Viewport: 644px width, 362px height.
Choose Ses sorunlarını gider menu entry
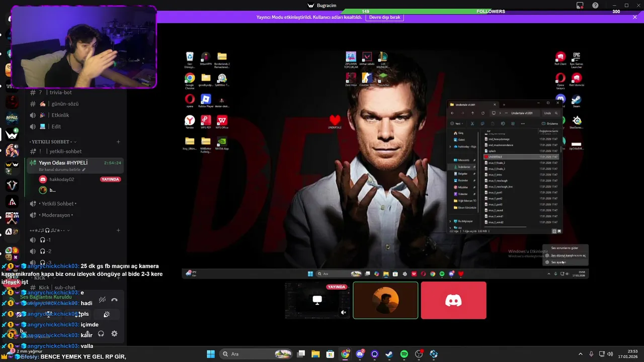[x=565, y=248]
